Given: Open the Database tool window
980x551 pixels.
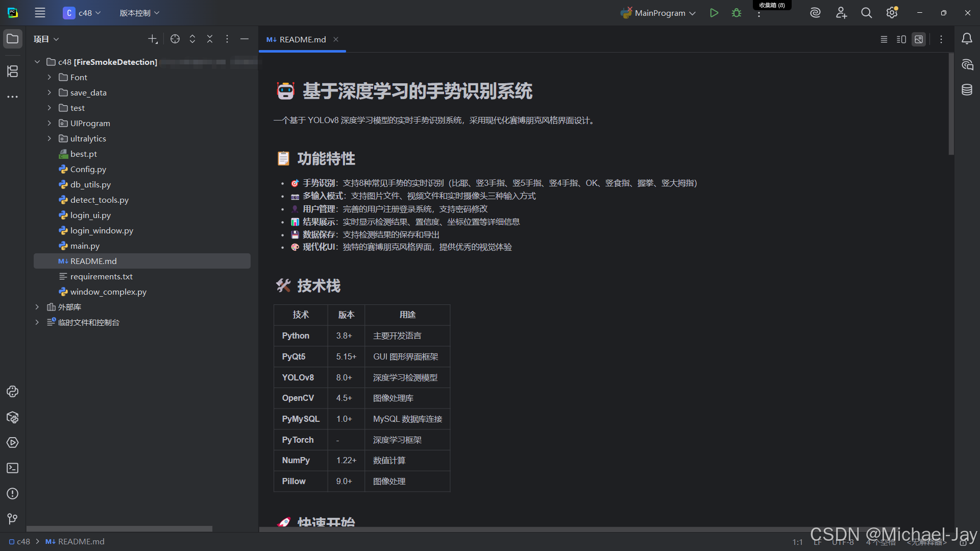Looking at the screenshot, I should point(967,90).
